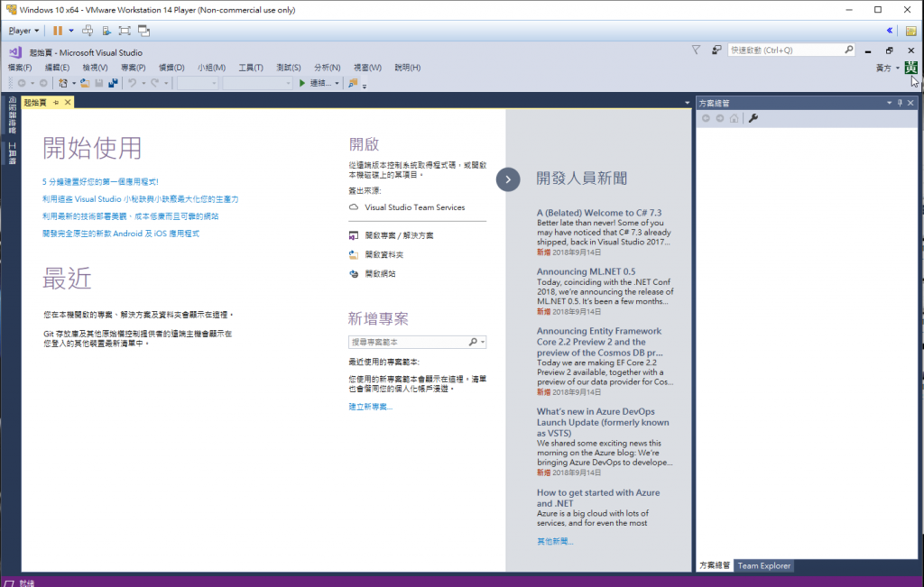Click the Find in Files toolbar icon

[x=353, y=83]
